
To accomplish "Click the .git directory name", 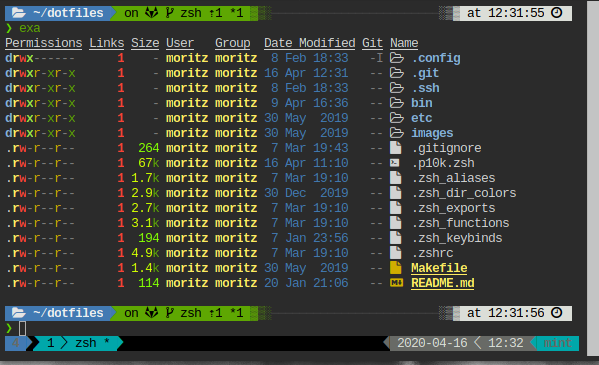I will pos(426,73).
